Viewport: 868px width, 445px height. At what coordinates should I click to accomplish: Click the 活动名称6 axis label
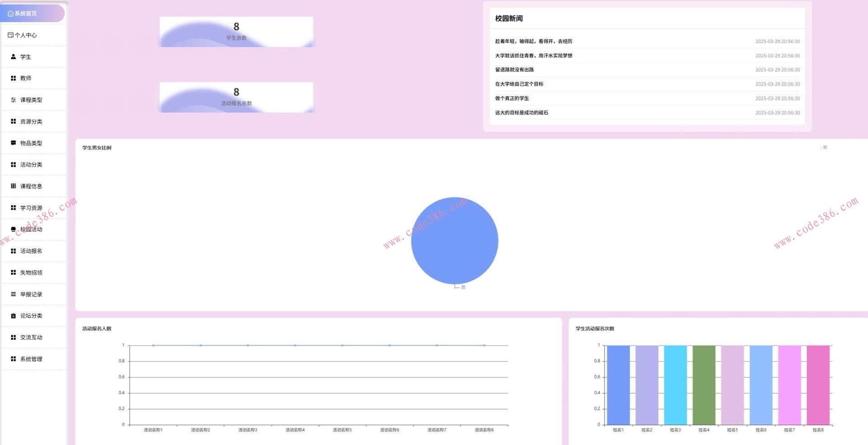[389, 430]
